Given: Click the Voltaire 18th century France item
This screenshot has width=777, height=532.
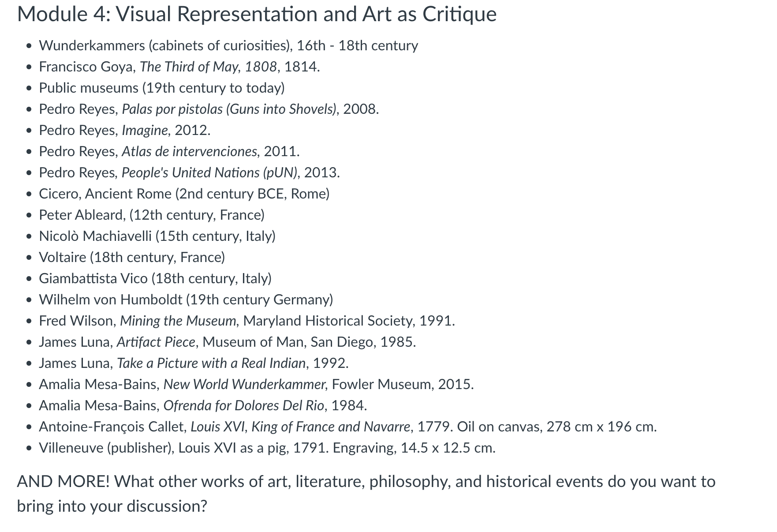Looking at the screenshot, I should (x=132, y=257).
